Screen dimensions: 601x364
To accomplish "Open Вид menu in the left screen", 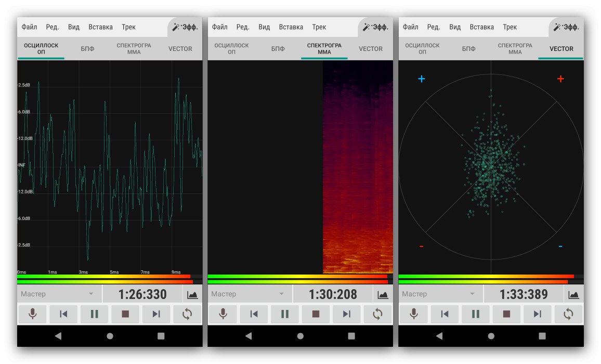I will pyautogui.click(x=74, y=27).
